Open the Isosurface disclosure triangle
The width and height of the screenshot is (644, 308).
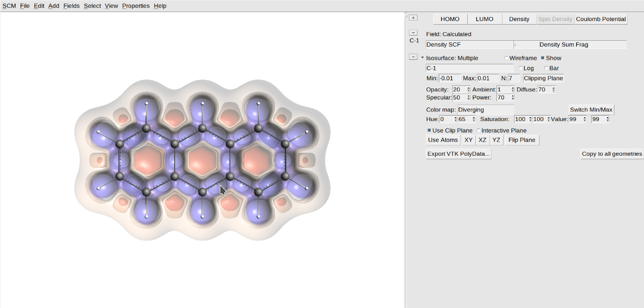(x=422, y=57)
